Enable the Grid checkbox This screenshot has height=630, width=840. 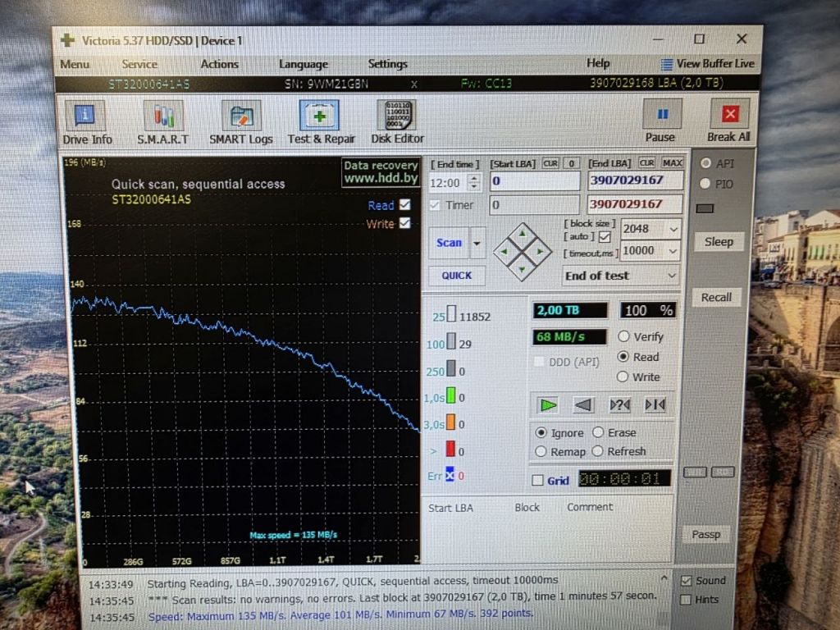click(x=538, y=480)
